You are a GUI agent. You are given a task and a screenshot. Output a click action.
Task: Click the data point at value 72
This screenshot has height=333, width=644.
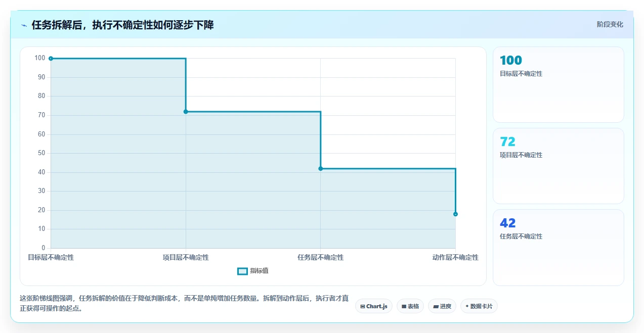[x=186, y=112]
